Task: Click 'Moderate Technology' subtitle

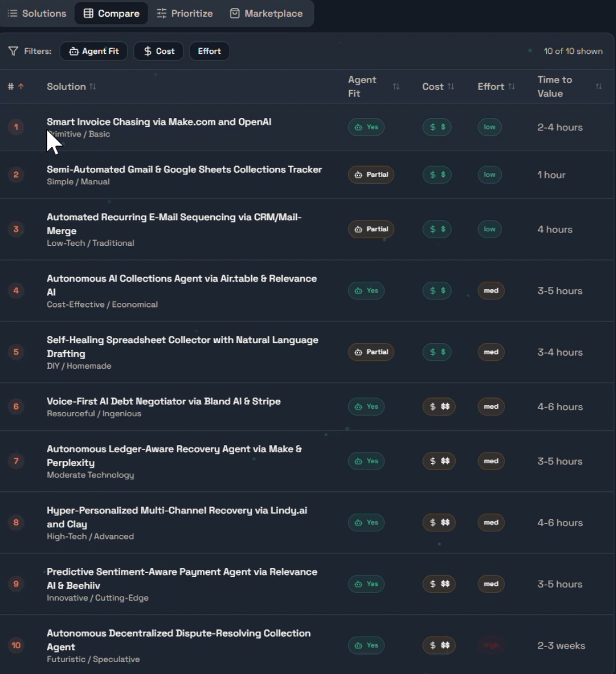Action: point(90,475)
